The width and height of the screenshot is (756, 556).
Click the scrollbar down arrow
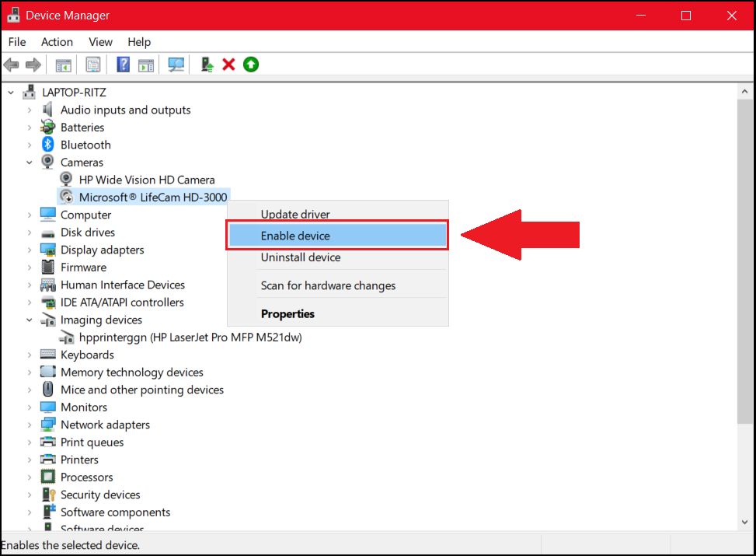(744, 523)
